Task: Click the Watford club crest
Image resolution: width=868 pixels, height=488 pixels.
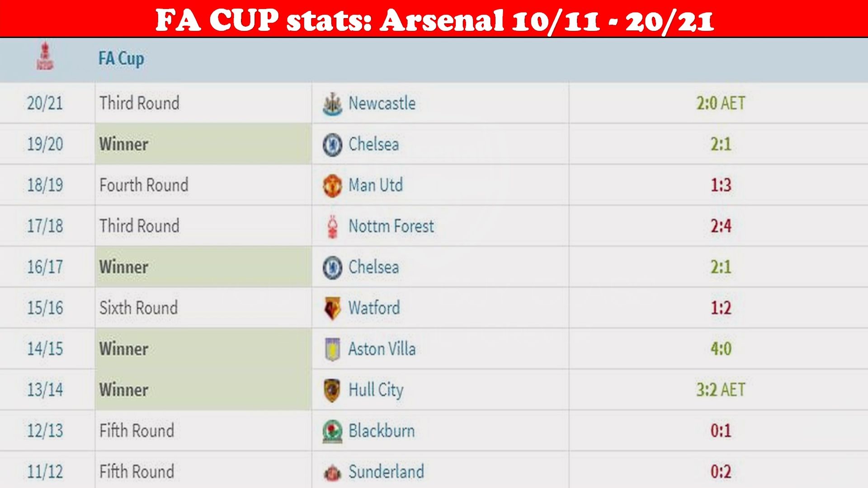Action: [332, 308]
